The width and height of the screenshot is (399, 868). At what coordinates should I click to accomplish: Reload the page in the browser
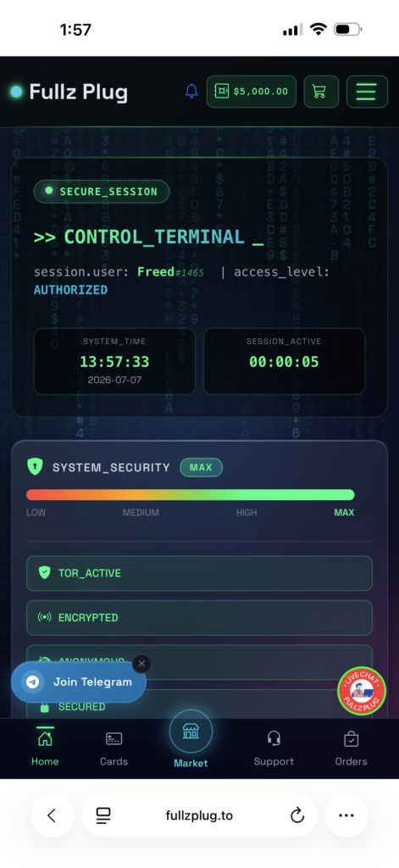pyautogui.click(x=297, y=815)
